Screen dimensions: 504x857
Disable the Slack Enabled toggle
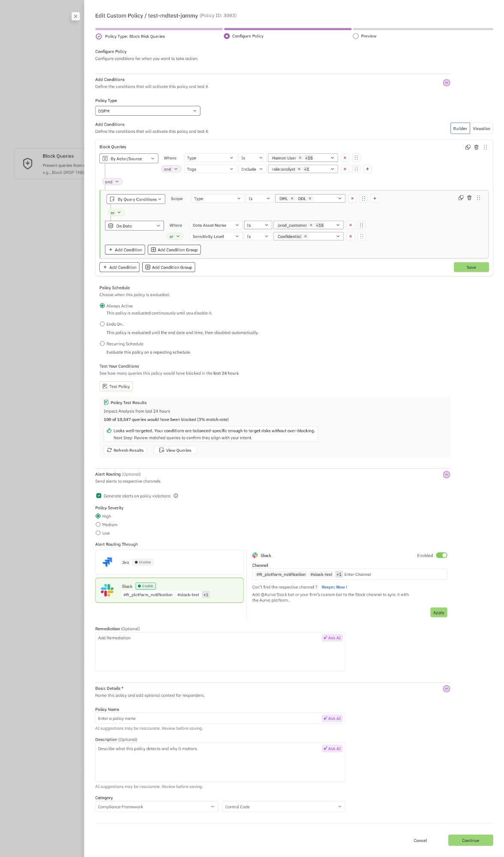(441, 555)
